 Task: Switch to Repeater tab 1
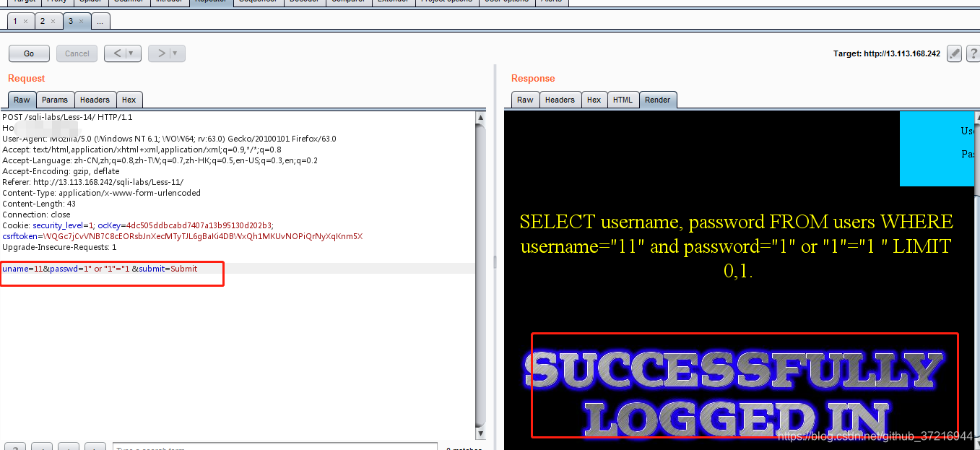coord(15,21)
